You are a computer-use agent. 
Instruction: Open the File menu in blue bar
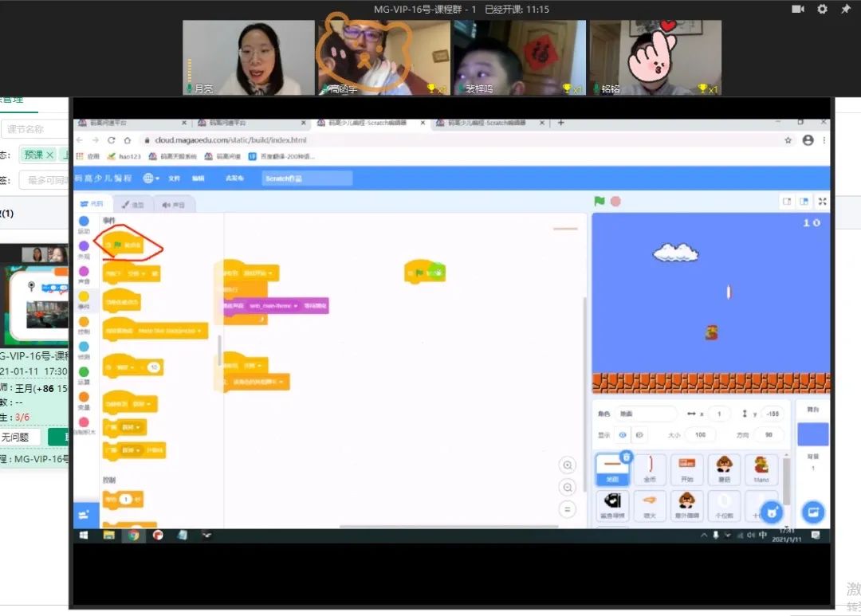[x=174, y=179]
